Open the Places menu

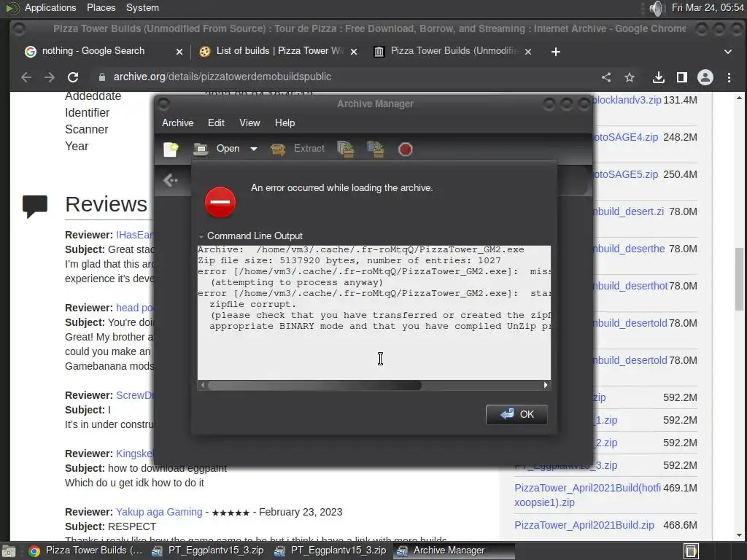[x=101, y=7]
